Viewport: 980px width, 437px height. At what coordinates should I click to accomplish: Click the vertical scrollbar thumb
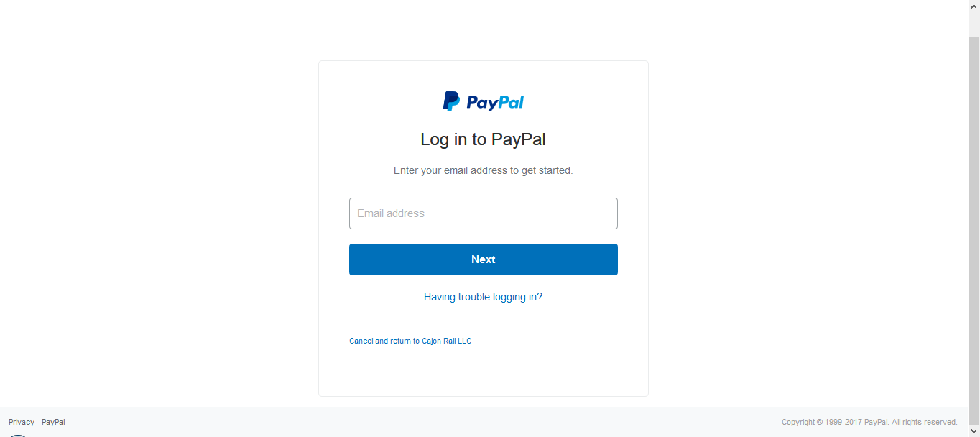click(x=974, y=229)
